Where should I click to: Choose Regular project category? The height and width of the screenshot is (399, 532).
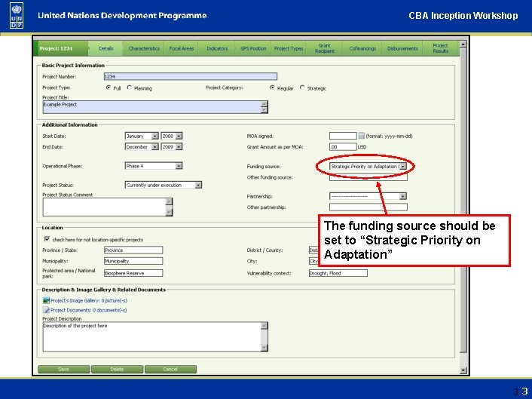[272, 87]
